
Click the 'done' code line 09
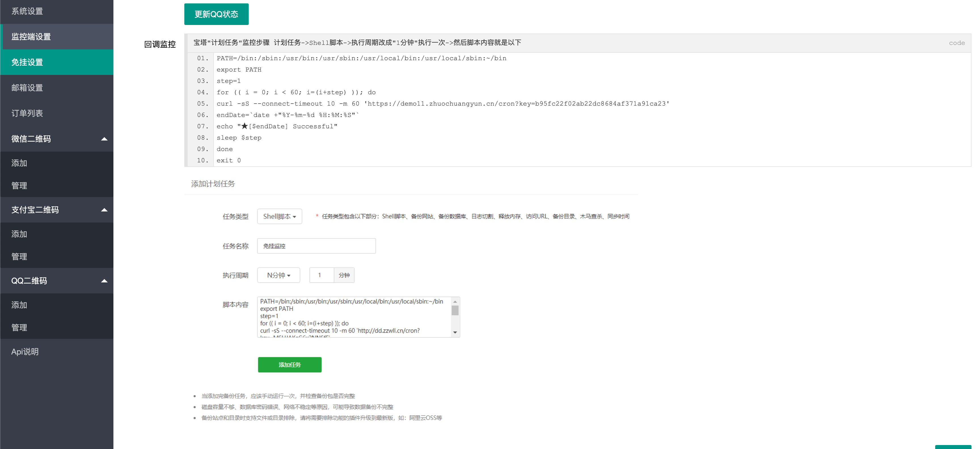point(225,149)
